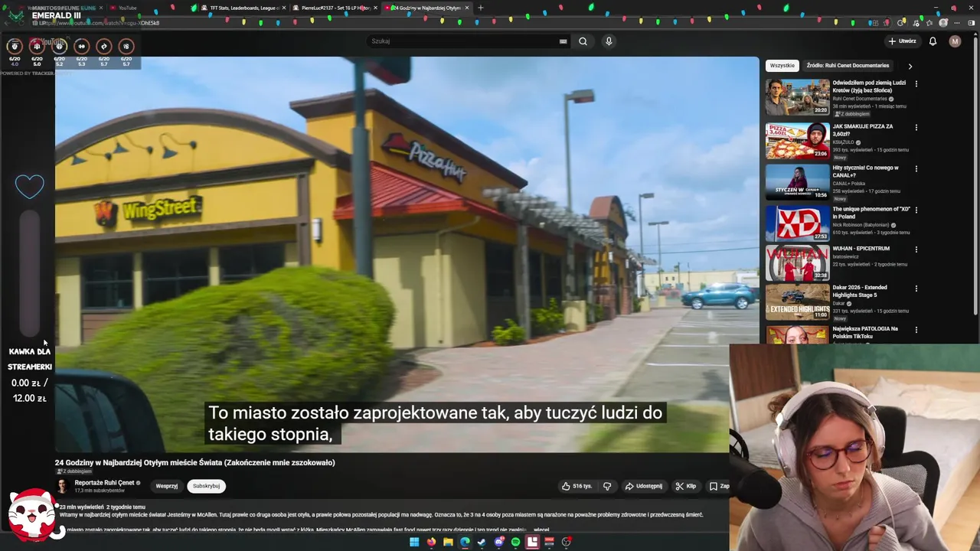The image size is (980, 551).
Task: Open Reportaże Ruhi Çenet channel name link
Action: pos(104,483)
